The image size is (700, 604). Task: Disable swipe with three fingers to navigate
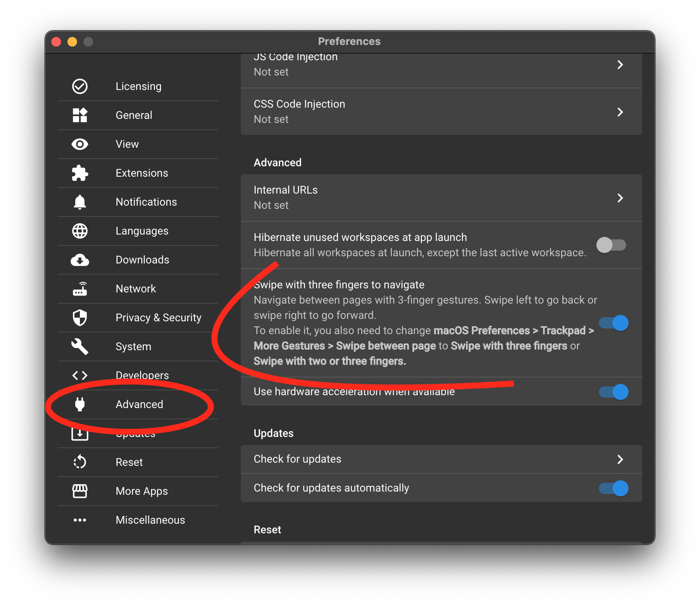coord(613,322)
